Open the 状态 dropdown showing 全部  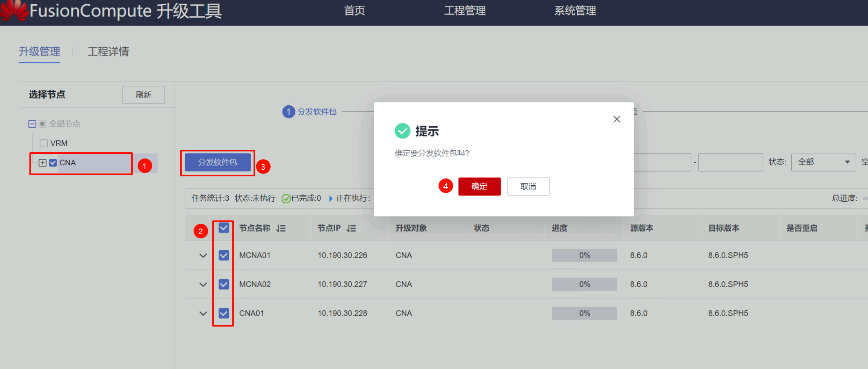(x=823, y=162)
